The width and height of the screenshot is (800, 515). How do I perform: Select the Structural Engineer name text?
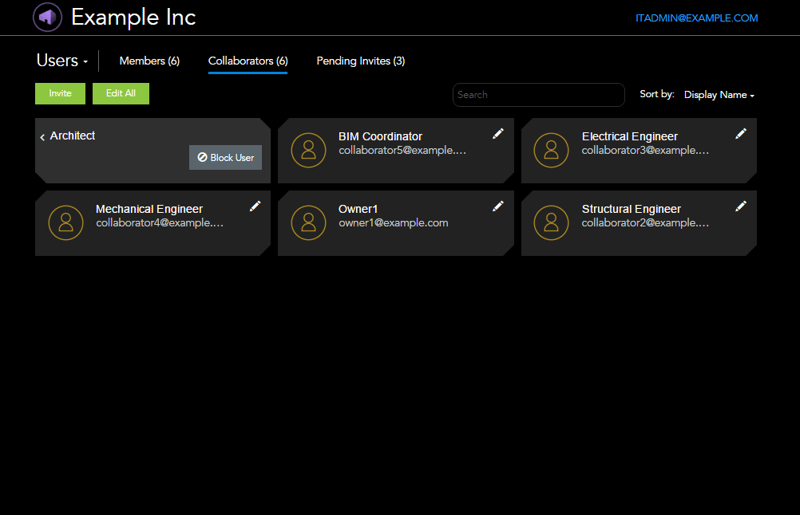(631, 209)
